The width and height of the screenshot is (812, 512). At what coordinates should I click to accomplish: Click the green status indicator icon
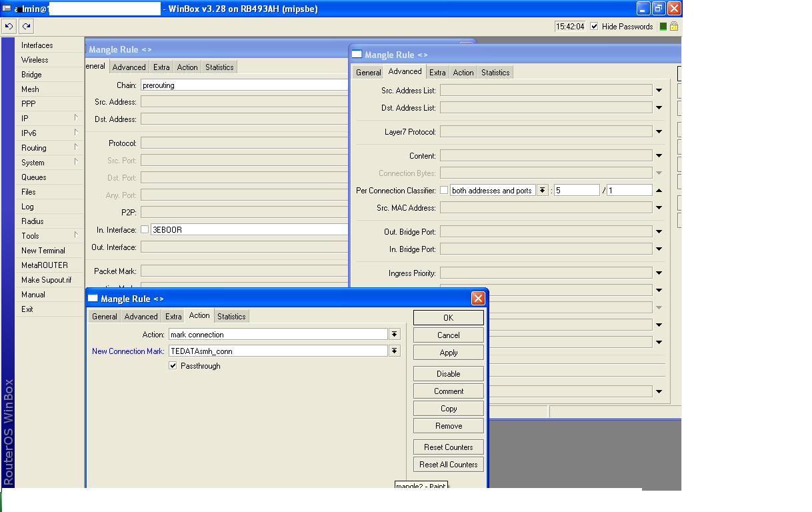click(x=663, y=27)
